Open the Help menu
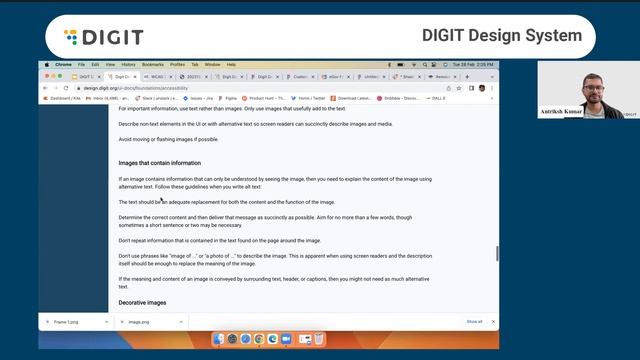This screenshot has width=640, height=360. pos(231,64)
